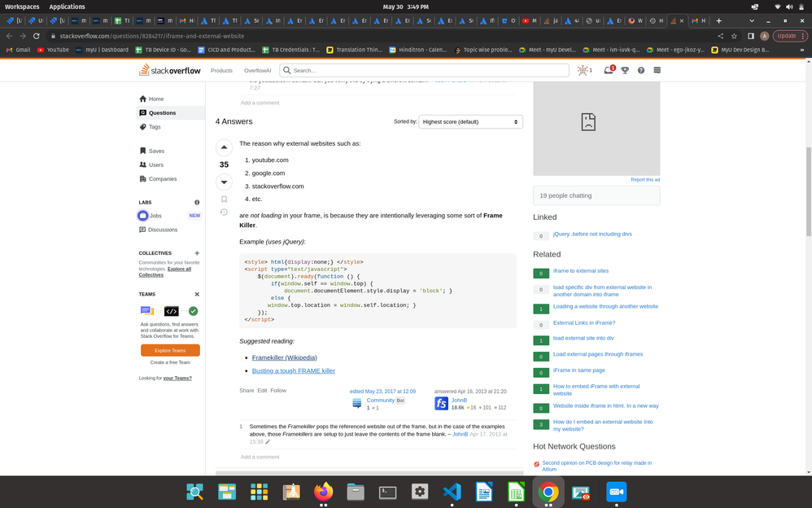Open Tags in left sidebar
812x508 pixels.
[x=170, y=126]
